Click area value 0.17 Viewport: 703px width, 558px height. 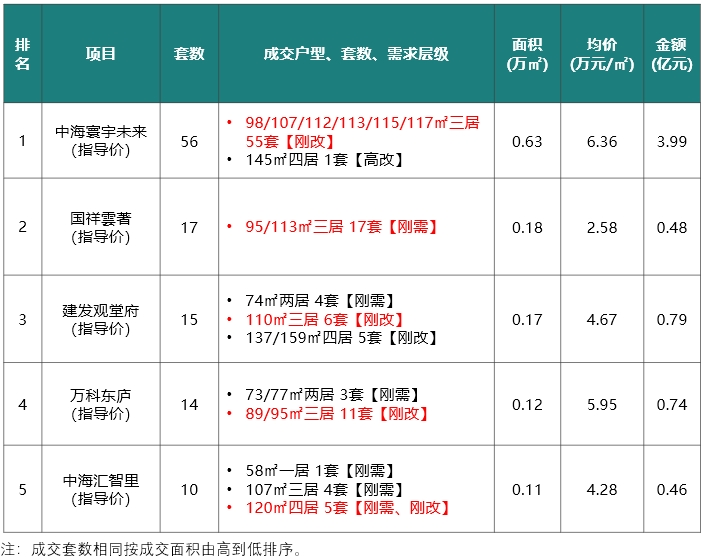527,320
